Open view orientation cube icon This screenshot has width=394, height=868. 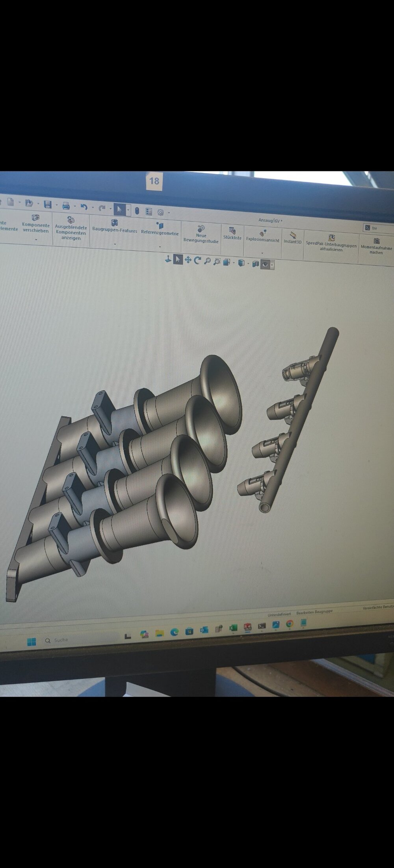tap(227, 262)
